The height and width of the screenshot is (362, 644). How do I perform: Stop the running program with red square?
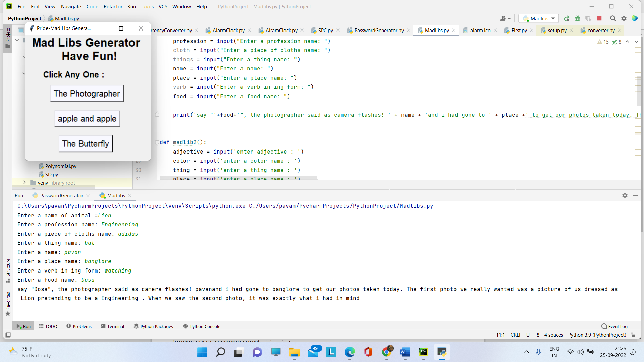[x=599, y=19]
